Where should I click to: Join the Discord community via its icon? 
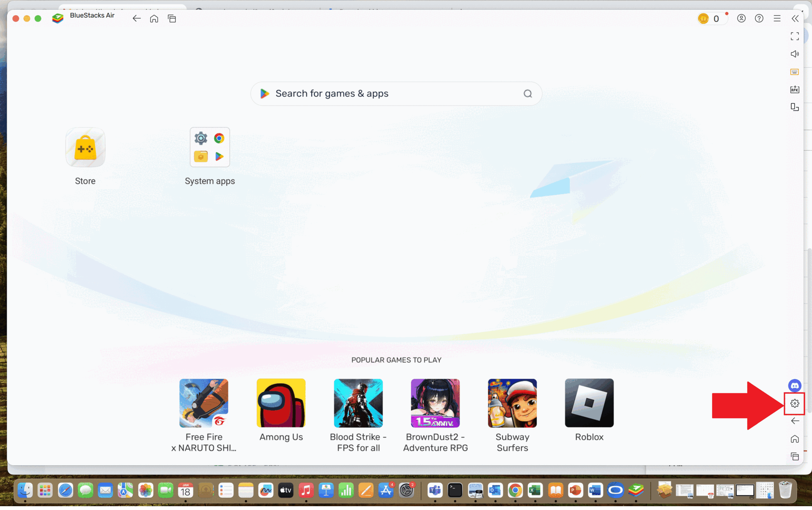tap(794, 385)
